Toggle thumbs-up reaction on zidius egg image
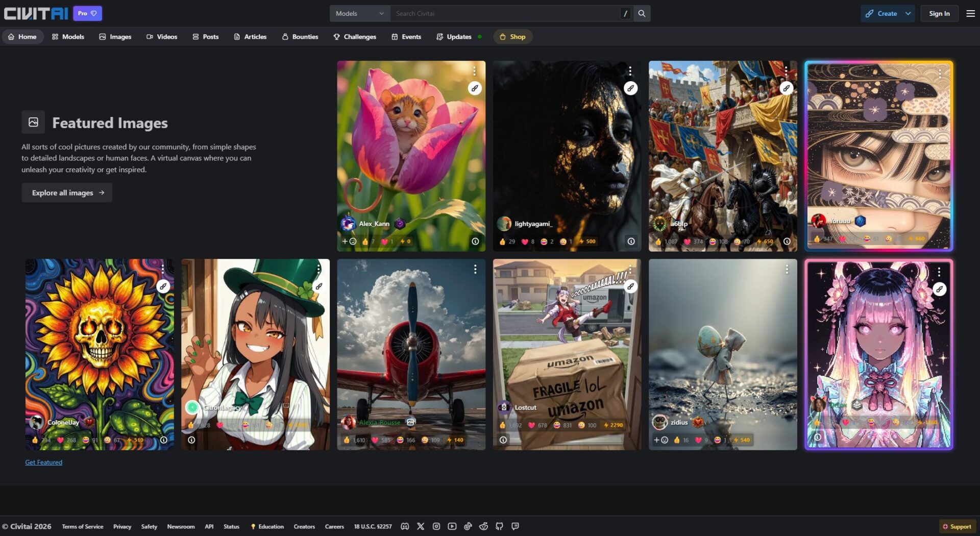The height and width of the screenshot is (536, 980). 677,440
